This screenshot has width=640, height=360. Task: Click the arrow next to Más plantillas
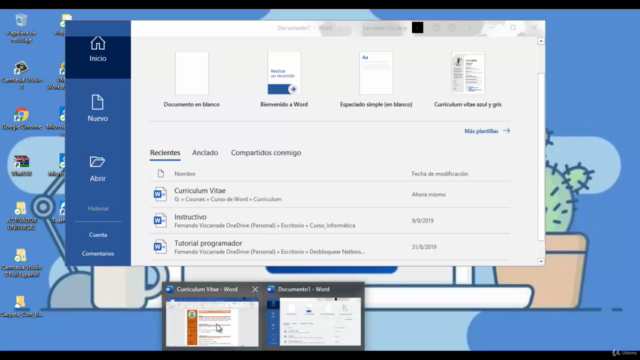[507, 131]
